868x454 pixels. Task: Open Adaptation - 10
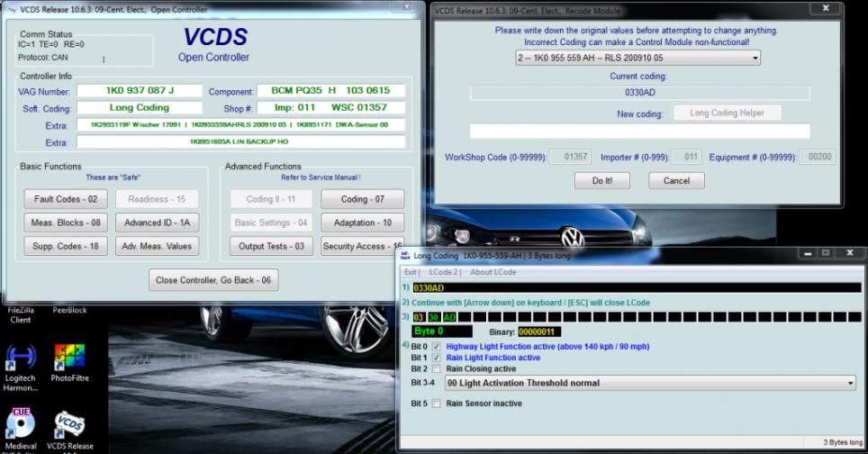[363, 222]
